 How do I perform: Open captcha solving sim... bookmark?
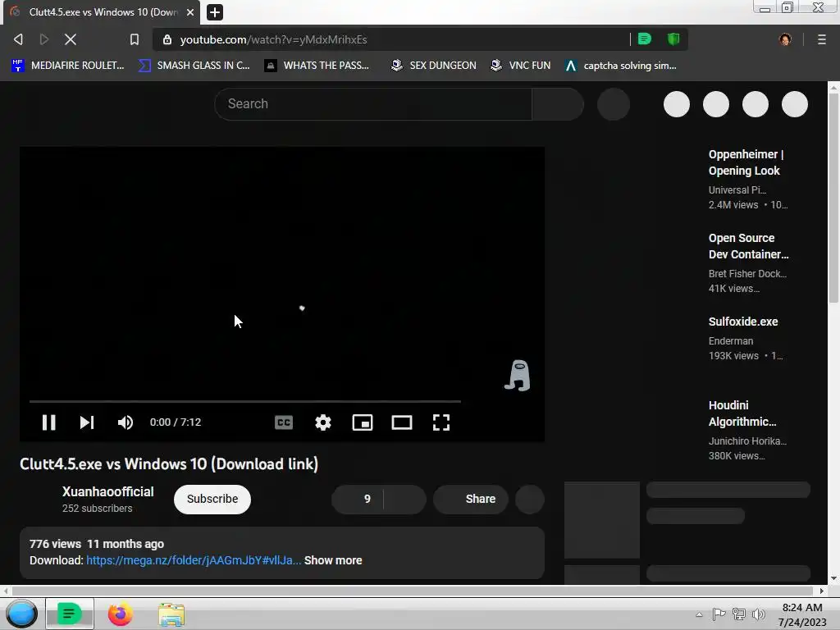click(x=621, y=66)
